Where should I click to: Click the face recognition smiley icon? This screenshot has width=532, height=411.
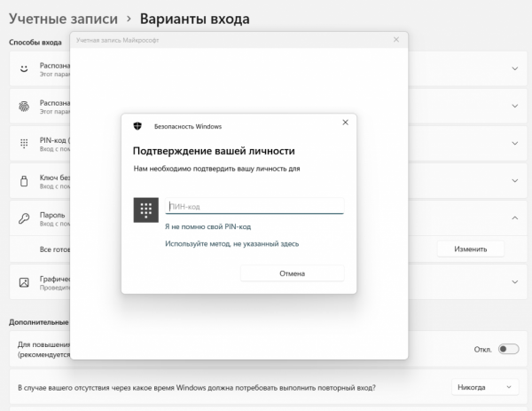(x=24, y=68)
